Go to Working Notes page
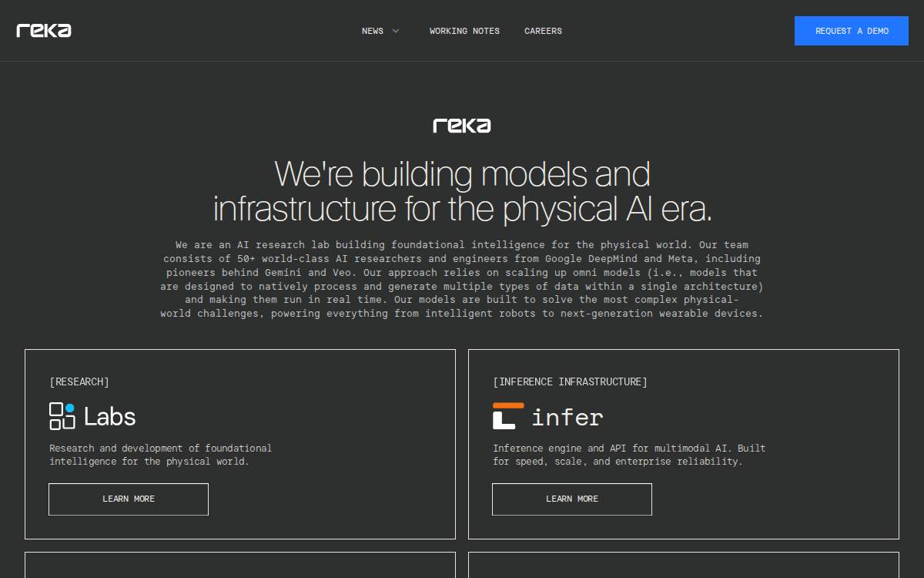The image size is (924, 578). click(x=464, y=31)
